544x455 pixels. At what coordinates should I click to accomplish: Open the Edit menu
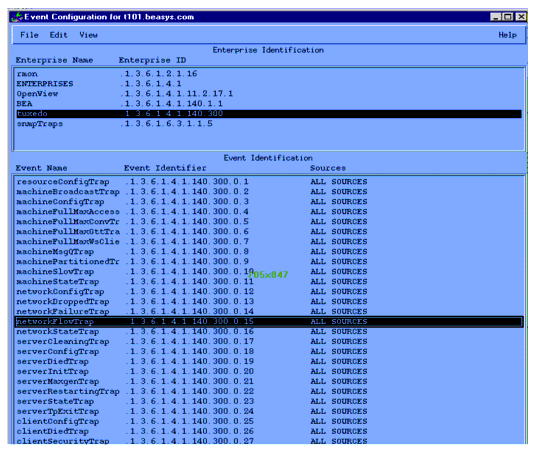coord(59,35)
